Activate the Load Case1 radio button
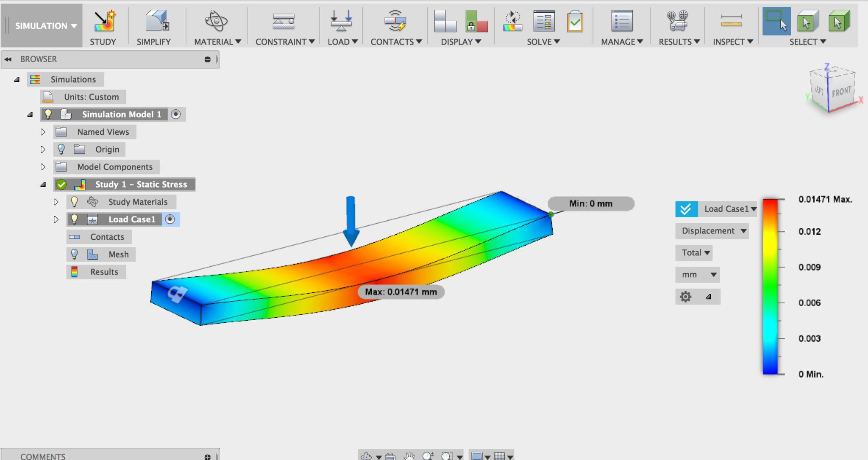Viewport: 868px width, 460px height. coord(170,219)
